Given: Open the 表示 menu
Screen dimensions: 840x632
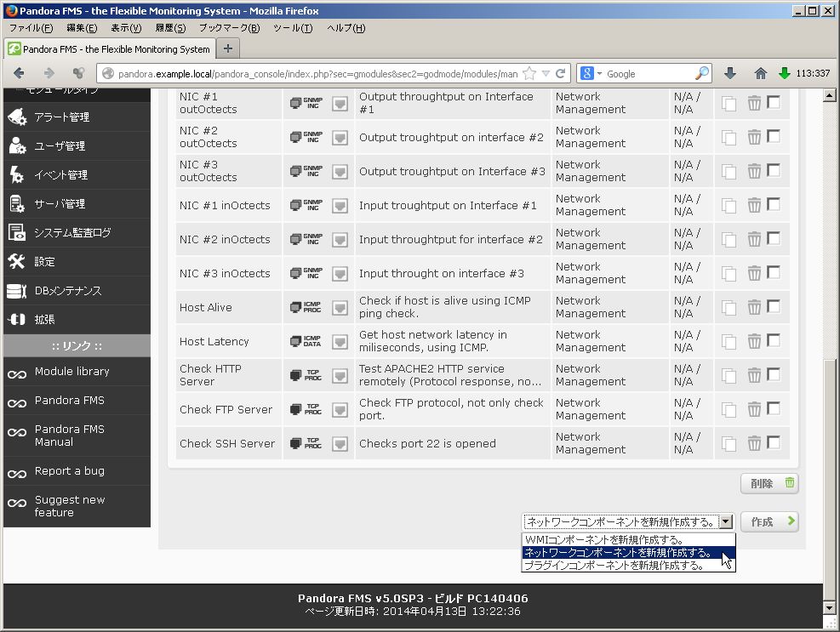Looking at the screenshot, I should click(x=126, y=28).
